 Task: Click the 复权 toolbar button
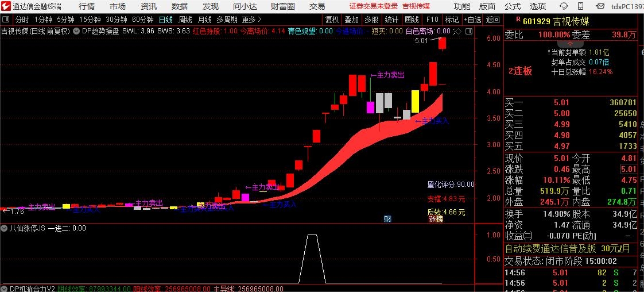coord(332,20)
